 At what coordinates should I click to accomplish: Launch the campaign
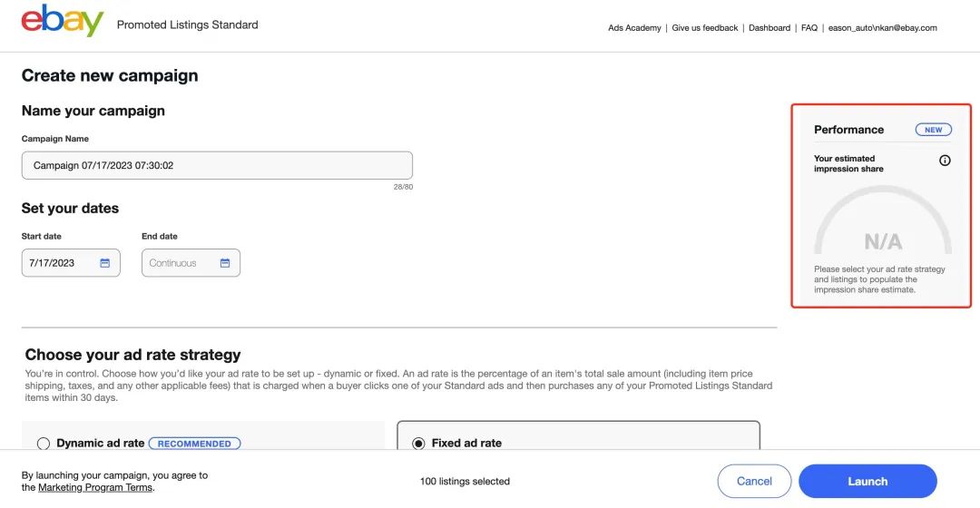[x=867, y=482]
